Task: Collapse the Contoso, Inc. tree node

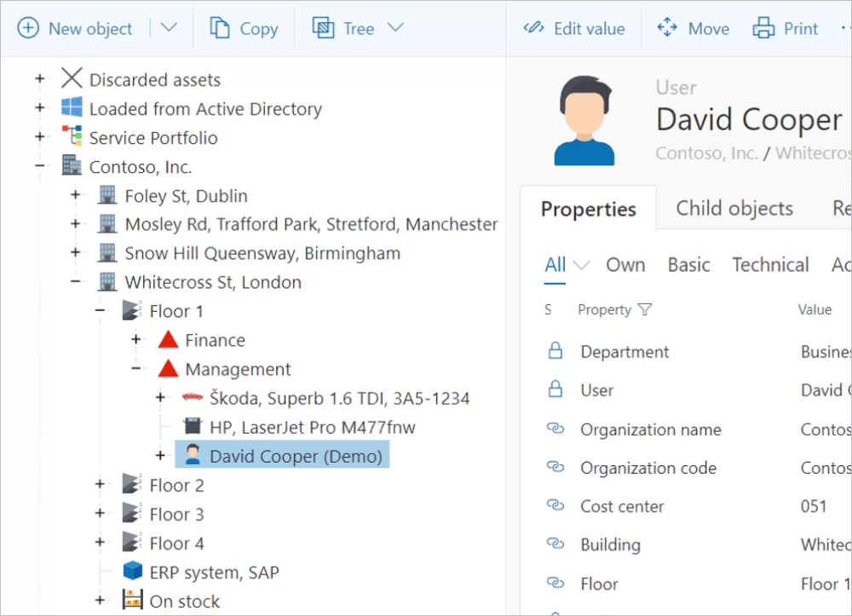Action: pyautogui.click(x=39, y=166)
